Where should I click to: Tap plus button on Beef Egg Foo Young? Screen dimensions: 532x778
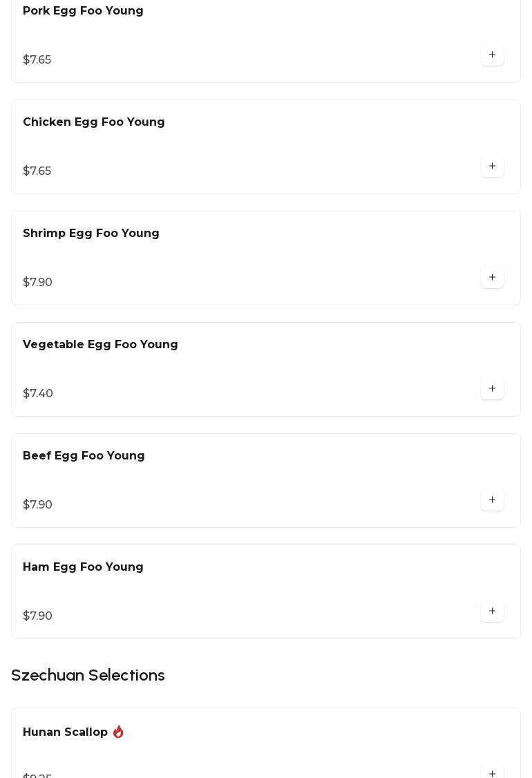(x=492, y=500)
